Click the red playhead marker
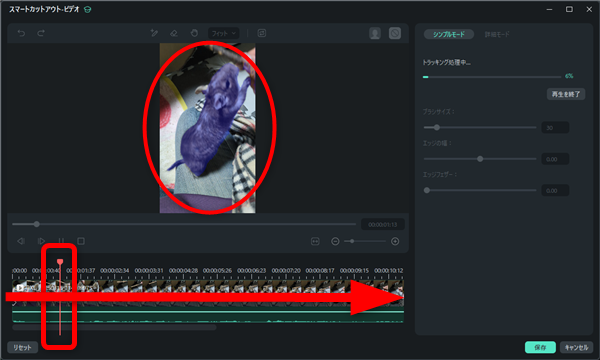 60,262
